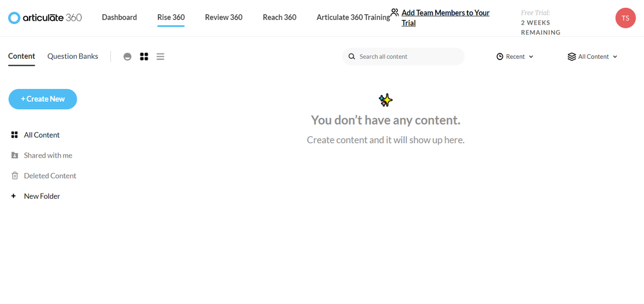Click the half-circle theme icon

click(x=128, y=57)
